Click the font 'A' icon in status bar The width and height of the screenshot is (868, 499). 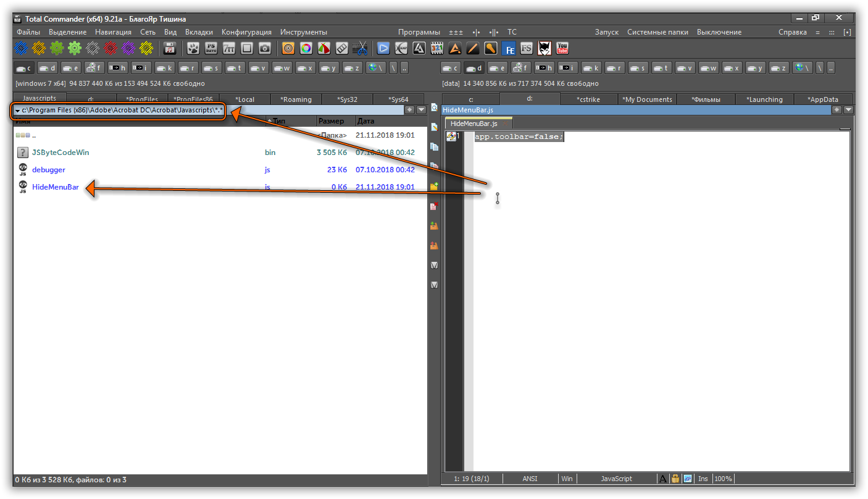click(x=663, y=479)
